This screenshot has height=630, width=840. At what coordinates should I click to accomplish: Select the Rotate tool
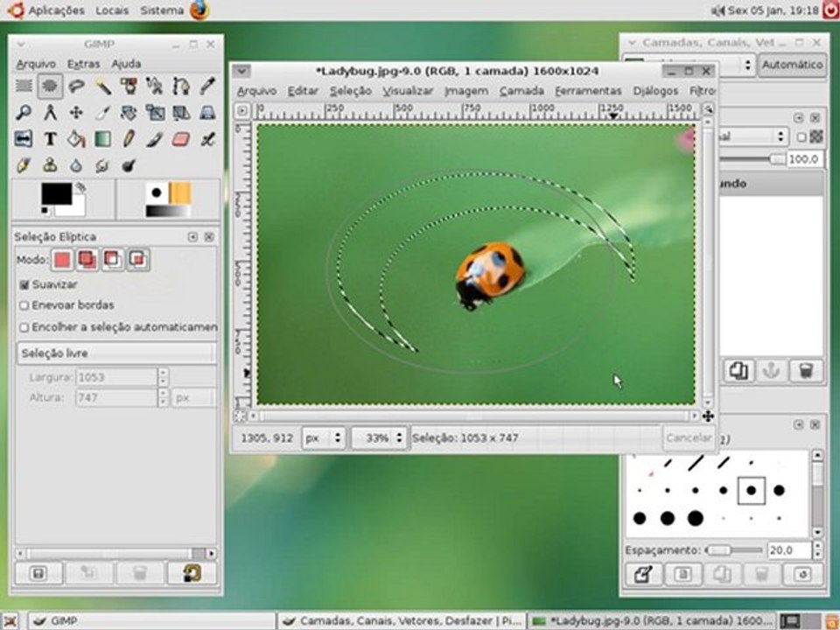click(129, 113)
